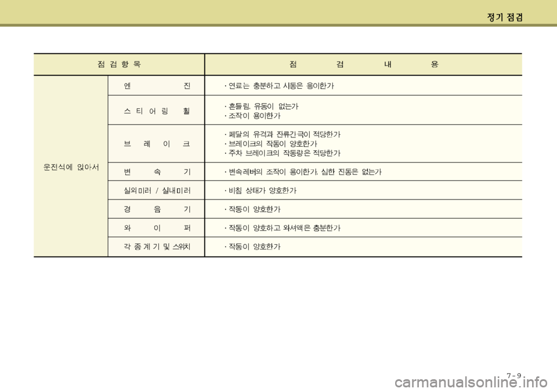Image resolution: width=557 pixels, height=392 pixels.
Task: Click the 실외미러 / 실내미러 cell
Action: (x=157, y=190)
